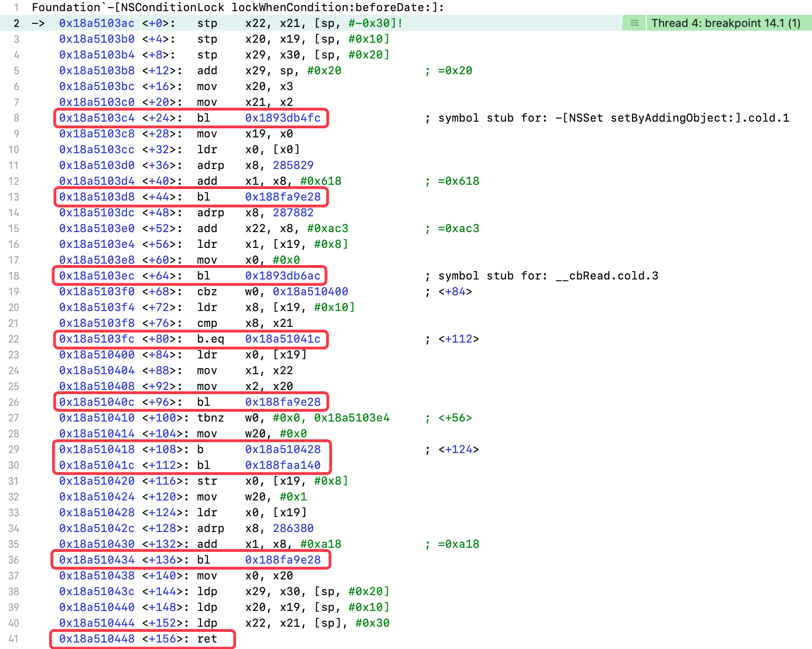Click the ret mnemonic on the last line
Screen dimensions: 812x649
click(207, 639)
